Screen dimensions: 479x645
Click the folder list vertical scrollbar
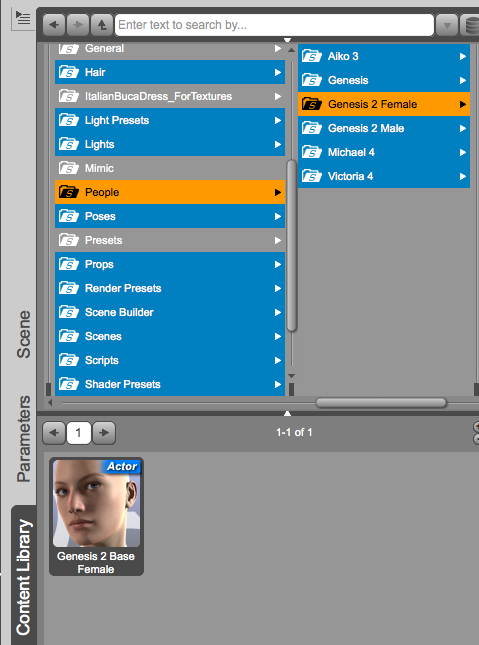(292, 246)
